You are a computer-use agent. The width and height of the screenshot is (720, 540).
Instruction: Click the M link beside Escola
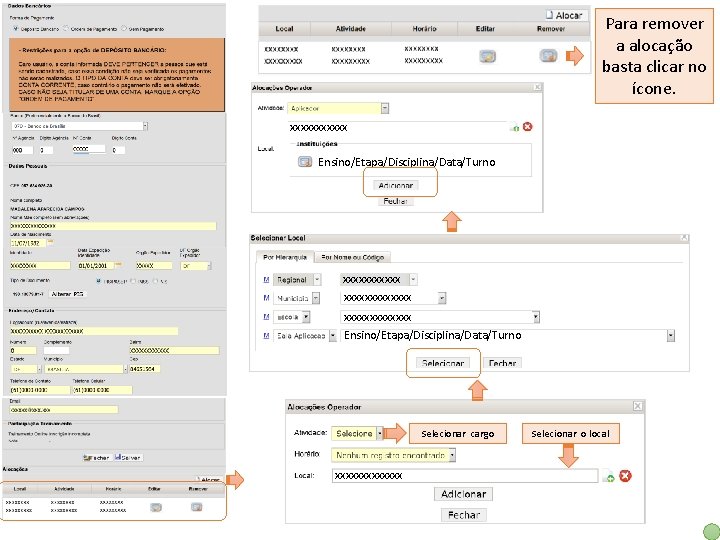tap(266, 317)
